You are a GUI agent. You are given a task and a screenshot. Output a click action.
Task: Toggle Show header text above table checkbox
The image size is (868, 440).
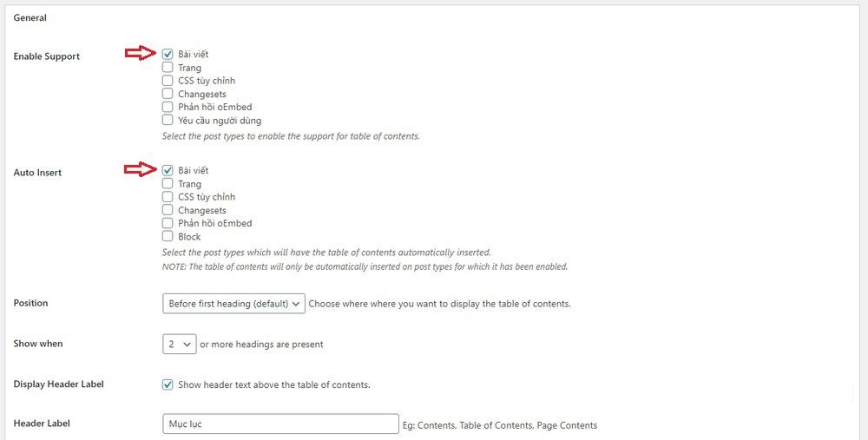click(x=168, y=384)
